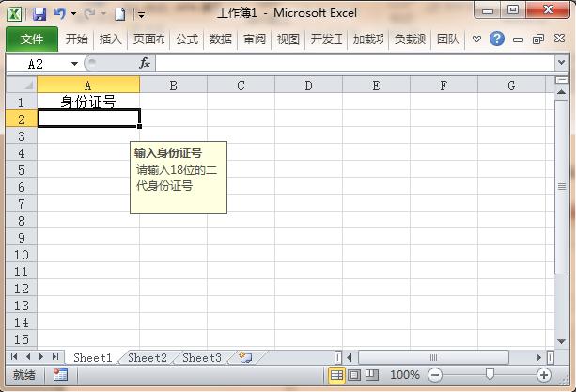Go to first sheet tab navigation arrow

coord(14,356)
